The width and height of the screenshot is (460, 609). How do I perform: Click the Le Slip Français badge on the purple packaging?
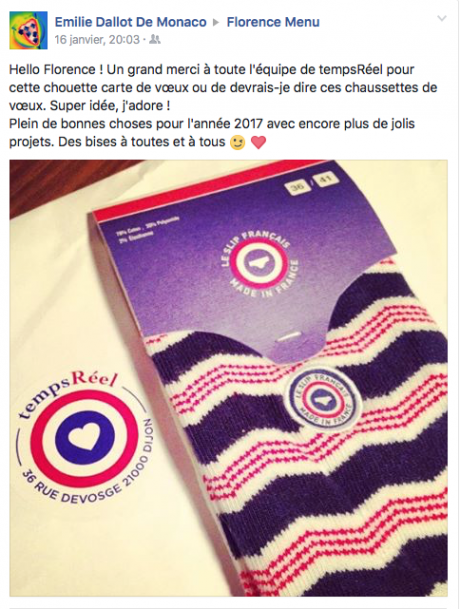coord(260,265)
